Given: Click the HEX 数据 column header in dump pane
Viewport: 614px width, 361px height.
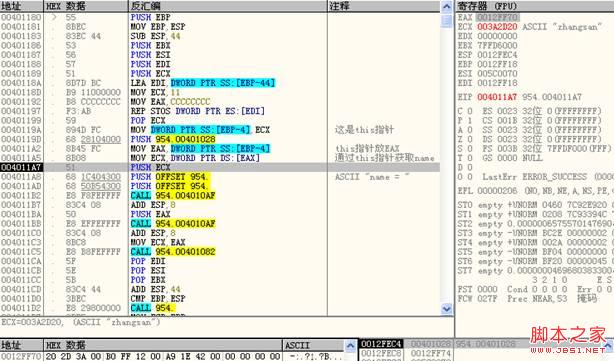Looking at the screenshot, I should (163, 345).
